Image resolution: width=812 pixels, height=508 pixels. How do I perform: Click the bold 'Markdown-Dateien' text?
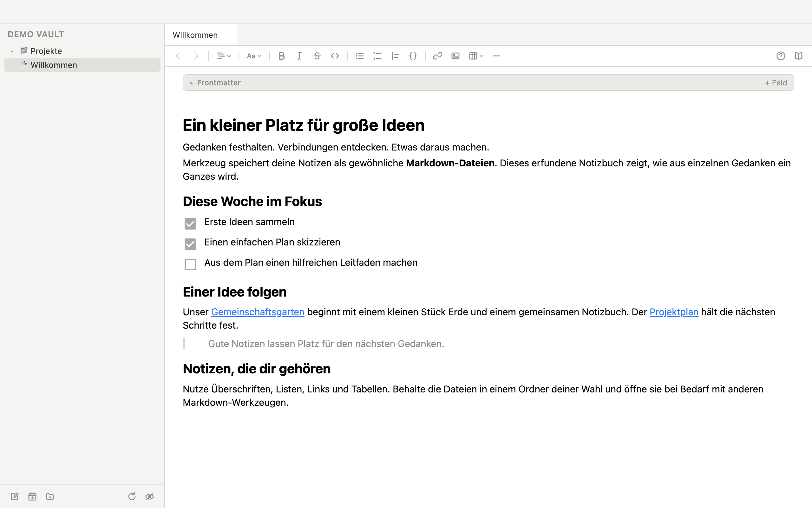pyautogui.click(x=450, y=163)
